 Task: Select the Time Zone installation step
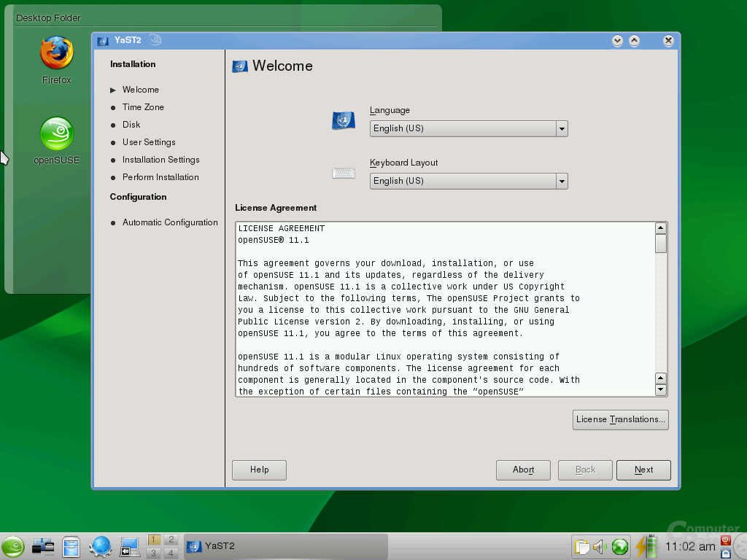tap(142, 107)
